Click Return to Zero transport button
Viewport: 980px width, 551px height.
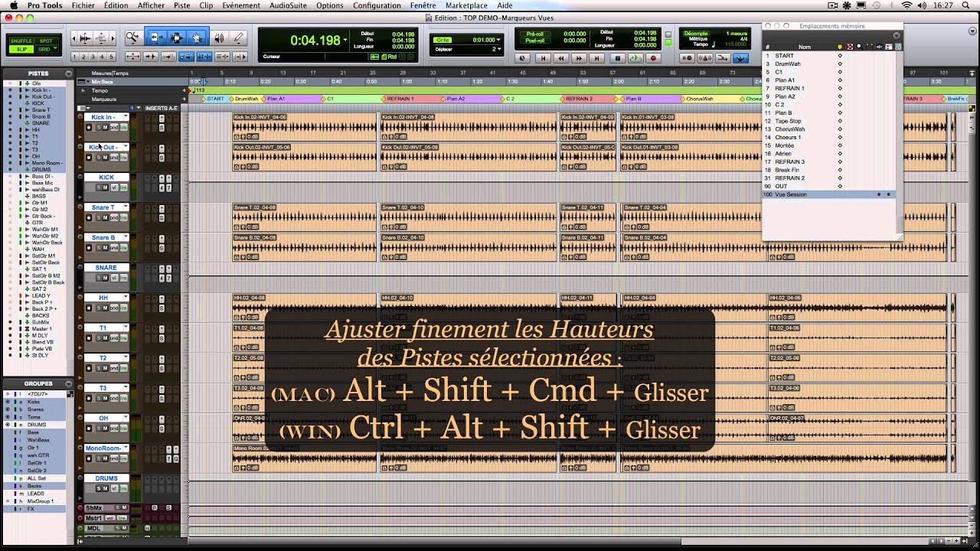tap(543, 58)
